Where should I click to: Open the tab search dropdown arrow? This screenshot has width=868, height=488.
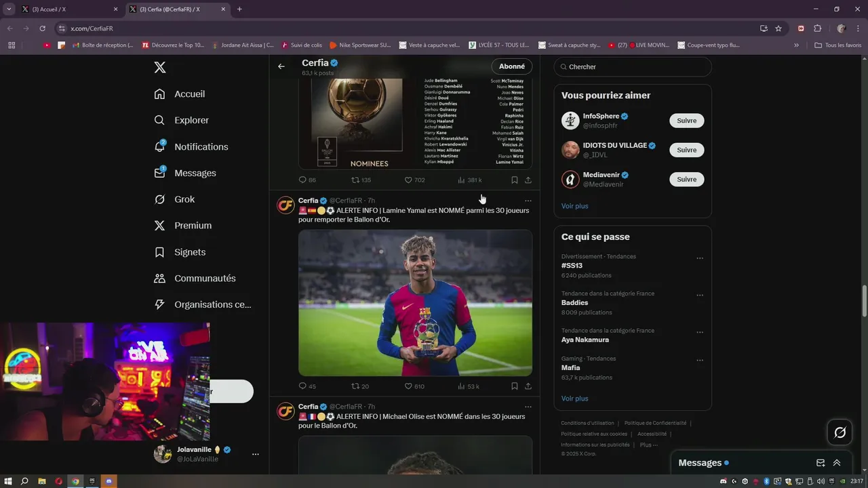tap(8, 9)
